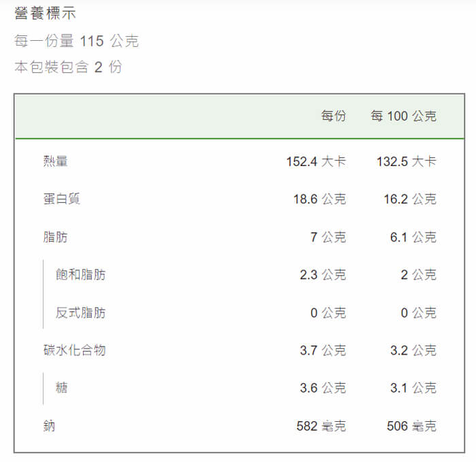The width and height of the screenshot is (476, 462).
Task: Select the 582 毫克 sodium value
Action: pos(321,426)
